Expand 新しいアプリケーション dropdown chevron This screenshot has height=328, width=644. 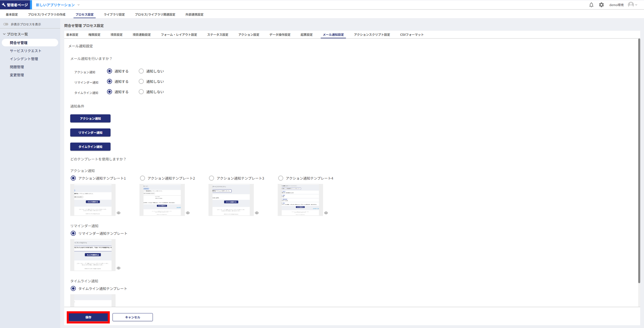pyautogui.click(x=78, y=5)
